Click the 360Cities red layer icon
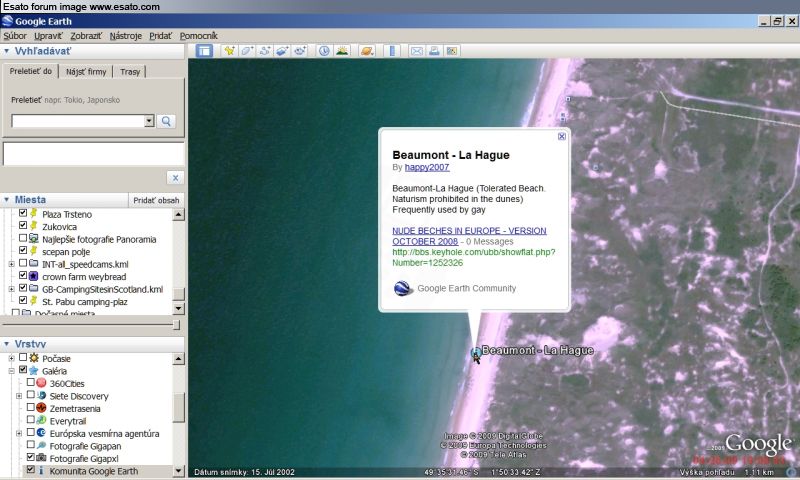This screenshot has width=800, height=480. coord(41,383)
